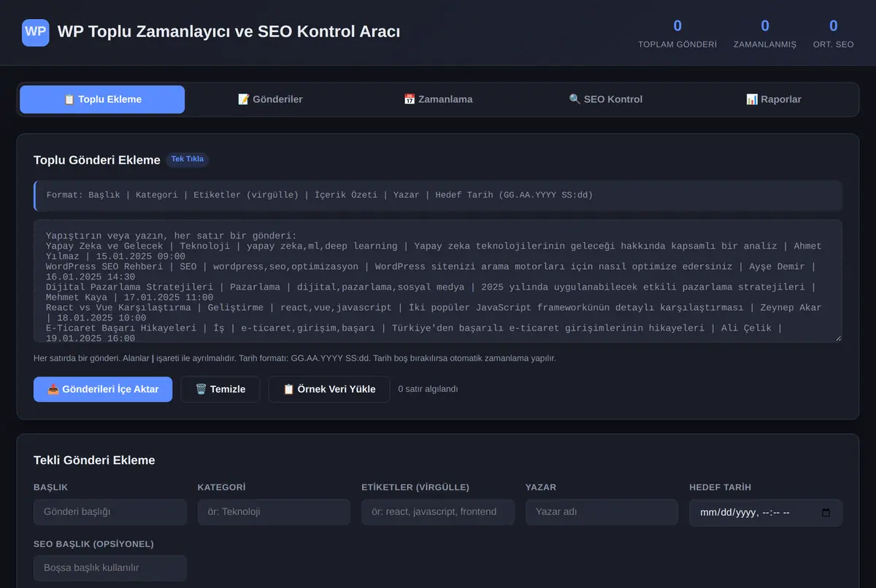This screenshot has width=876, height=588.
Task: Go to the Zamanlama tab
Action: coord(438,99)
